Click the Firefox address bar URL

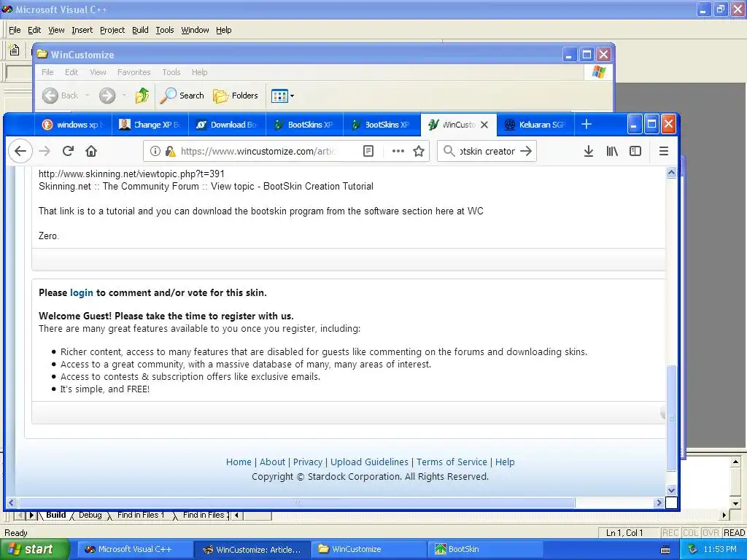pyautogui.click(x=258, y=152)
